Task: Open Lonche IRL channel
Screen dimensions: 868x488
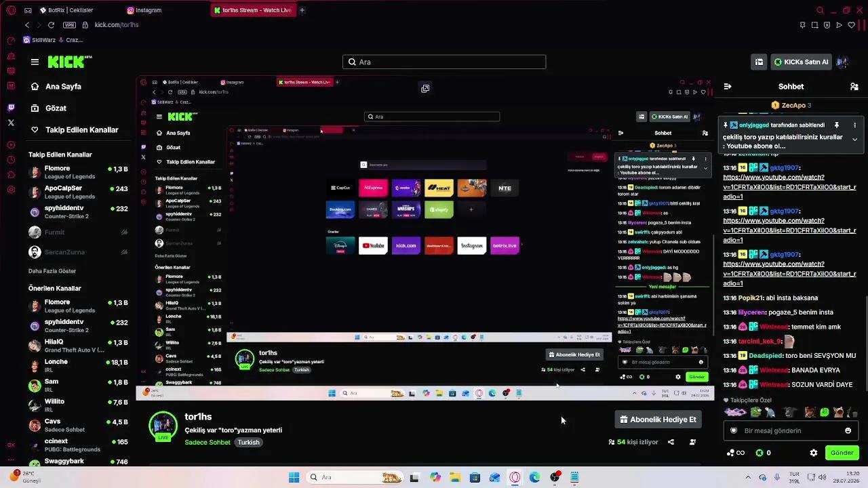Action: [x=78, y=365]
